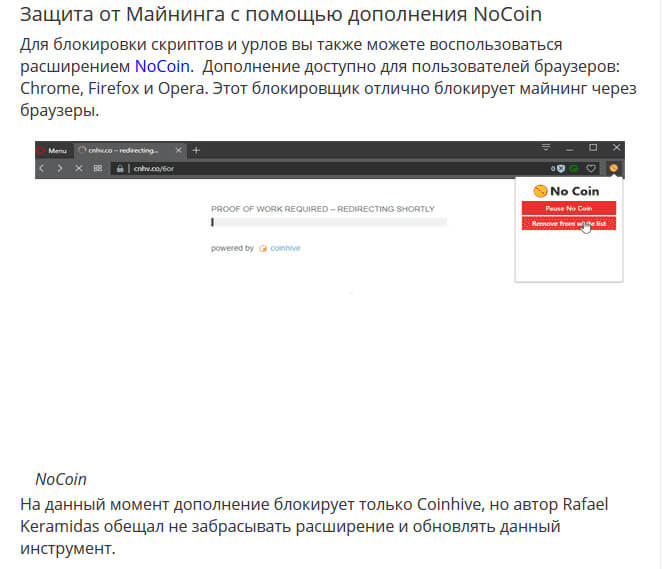The width and height of the screenshot is (663, 569).
Task: Click the No Coin extension toolbar icon
Action: [614, 168]
